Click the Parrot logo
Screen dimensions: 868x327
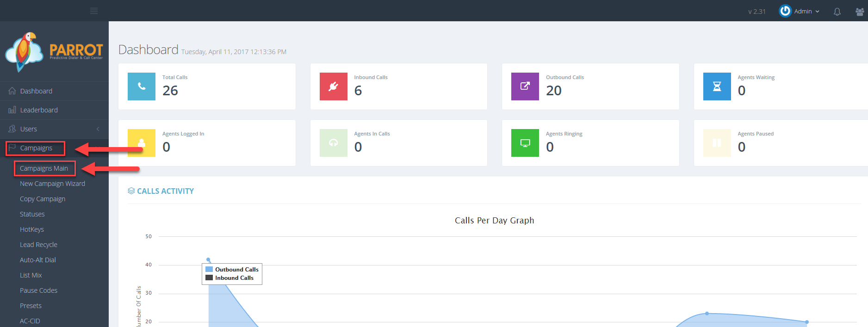pos(54,52)
